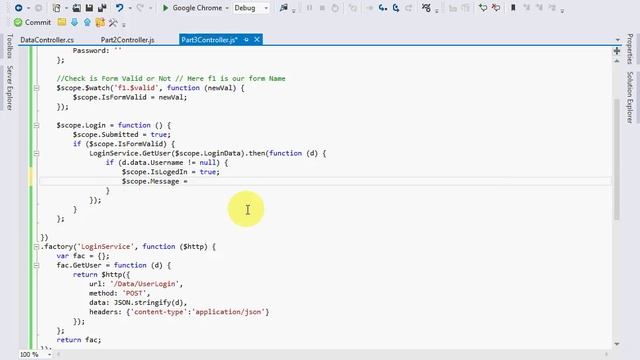Click the '//Check is Form Valid' comment line
The height and width of the screenshot is (360, 640).
(171, 78)
